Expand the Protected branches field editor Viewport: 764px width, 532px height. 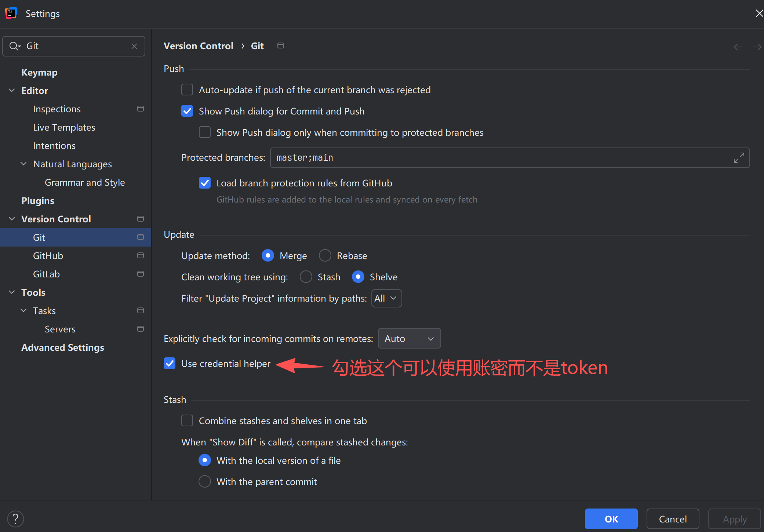[739, 158]
